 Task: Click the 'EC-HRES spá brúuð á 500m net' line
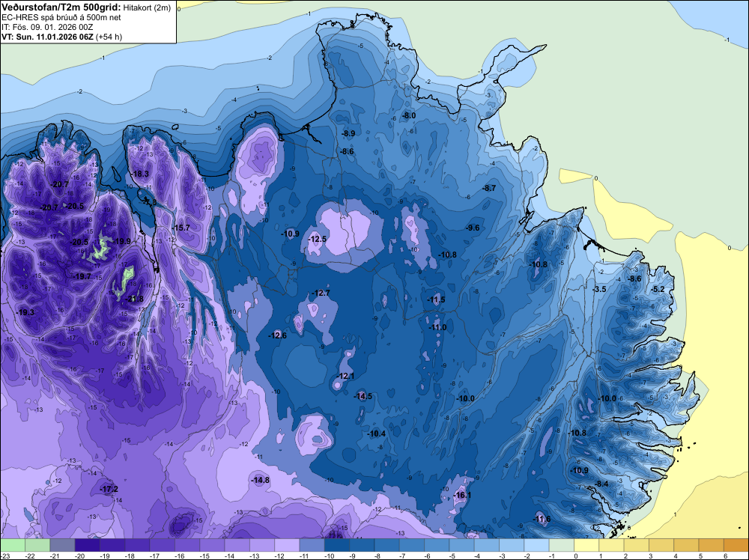click(61, 18)
